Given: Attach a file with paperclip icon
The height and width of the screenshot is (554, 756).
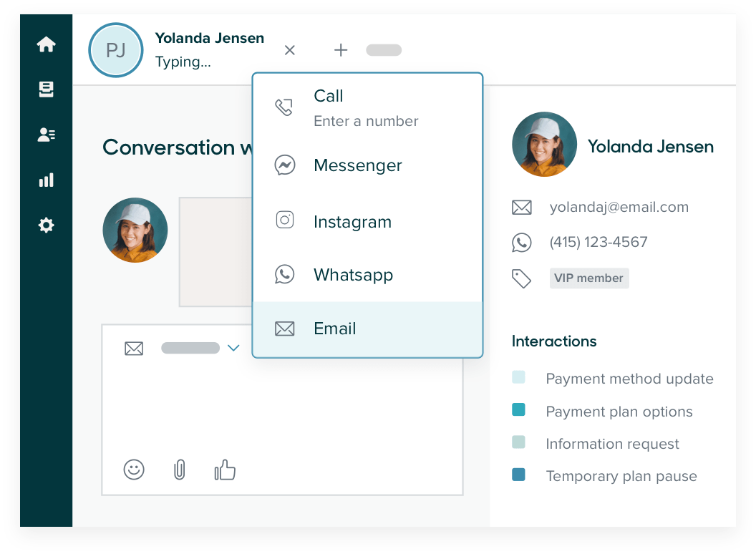Looking at the screenshot, I should pyautogui.click(x=180, y=470).
